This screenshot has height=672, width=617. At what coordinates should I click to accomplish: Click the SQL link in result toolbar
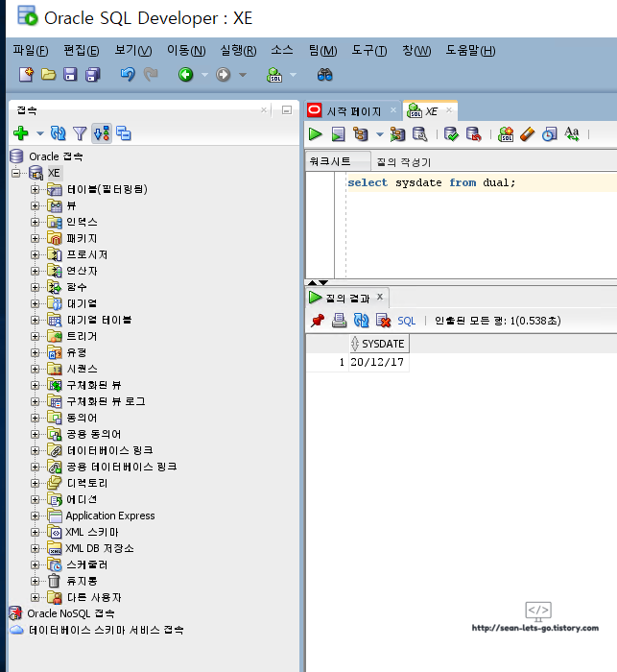tap(406, 321)
